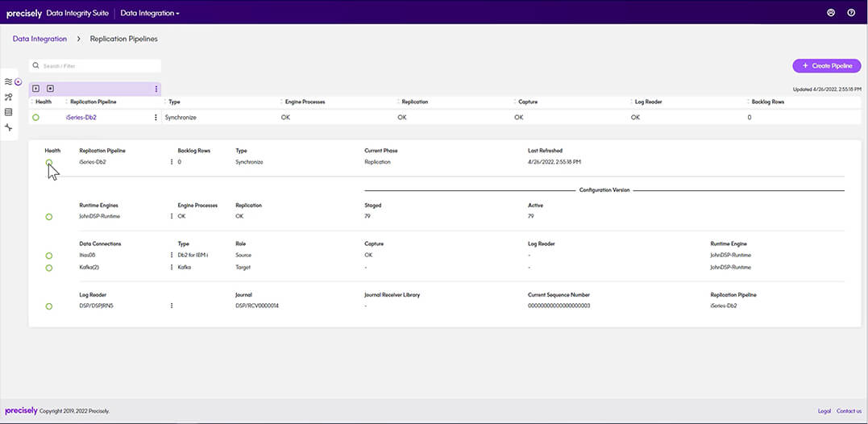Screen dimensions: 868x424
Task: Open the Data Integration dropdown in header
Action: coord(149,13)
